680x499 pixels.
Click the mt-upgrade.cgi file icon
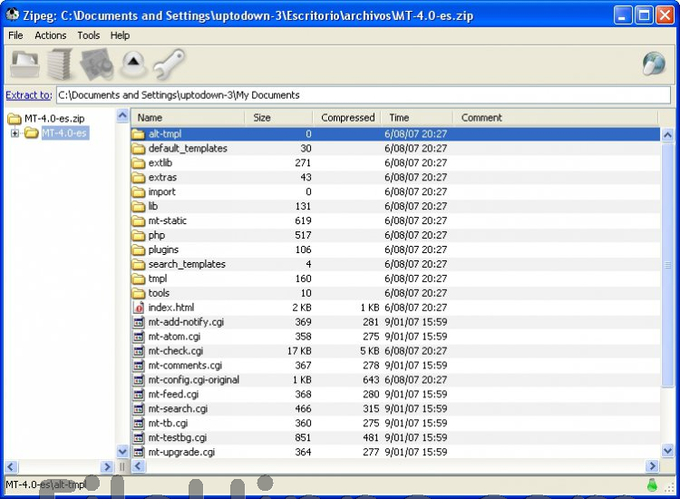(x=138, y=452)
